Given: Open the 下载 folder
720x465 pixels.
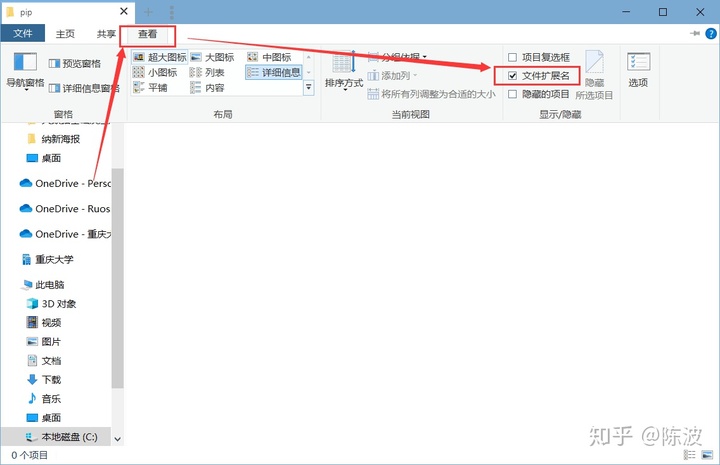Looking at the screenshot, I should click(x=44, y=380).
